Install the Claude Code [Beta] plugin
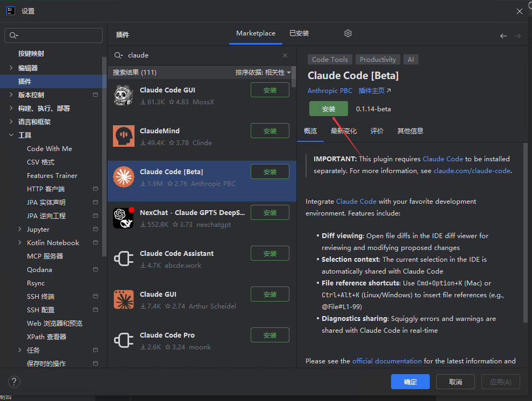The width and height of the screenshot is (532, 401). [328, 109]
